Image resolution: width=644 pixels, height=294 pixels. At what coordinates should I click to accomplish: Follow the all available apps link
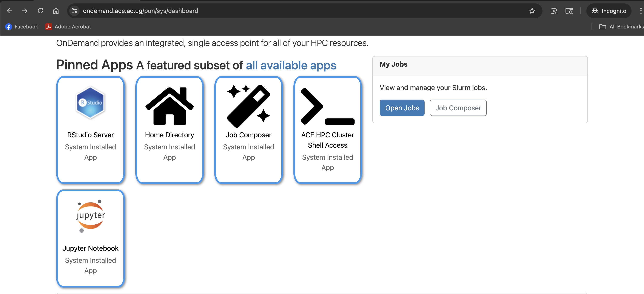tap(291, 65)
